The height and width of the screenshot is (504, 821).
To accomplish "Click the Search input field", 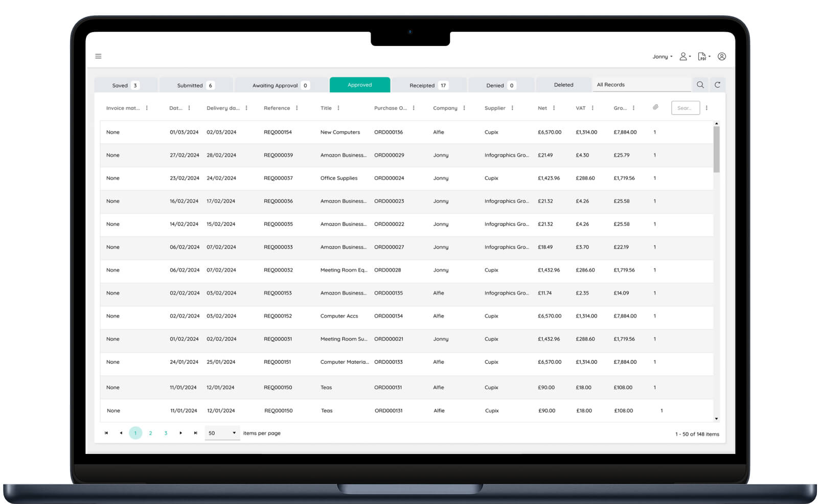I will [685, 108].
